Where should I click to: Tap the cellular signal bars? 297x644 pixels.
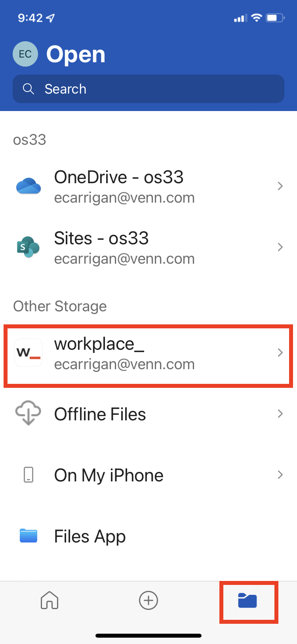240,18
